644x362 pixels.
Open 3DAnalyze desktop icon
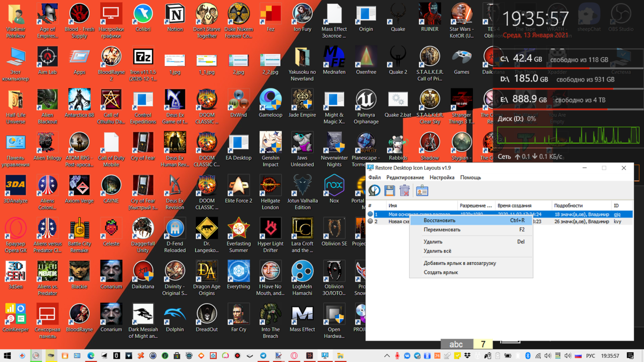click(16, 189)
